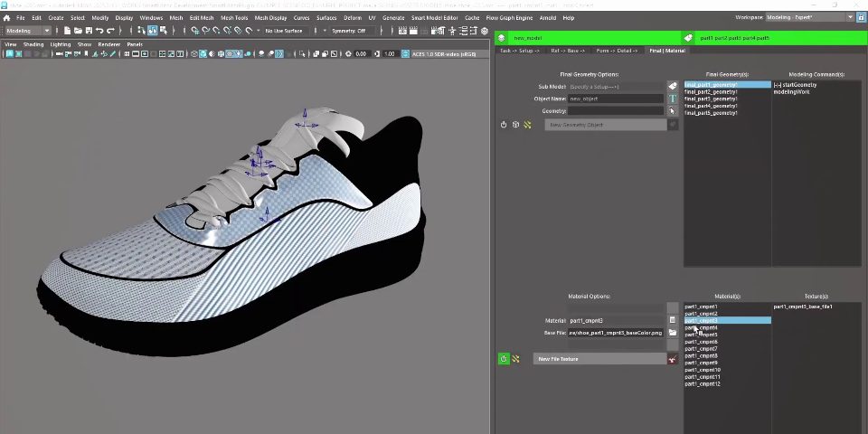Image resolution: width=868 pixels, height=434 pixels.
Task: Switch to the Ref -> Base tab
Action: click(567, 51)
